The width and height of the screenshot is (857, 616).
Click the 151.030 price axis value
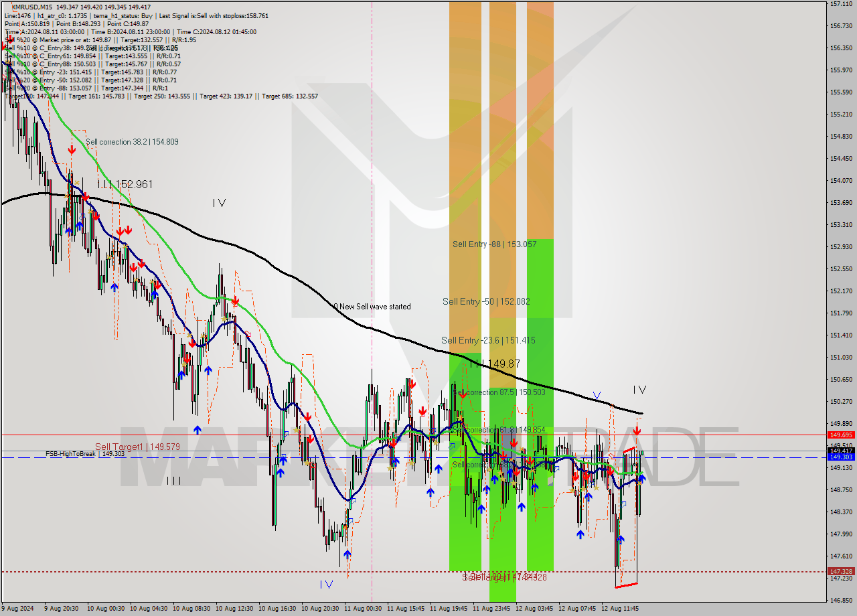[841, 358]
